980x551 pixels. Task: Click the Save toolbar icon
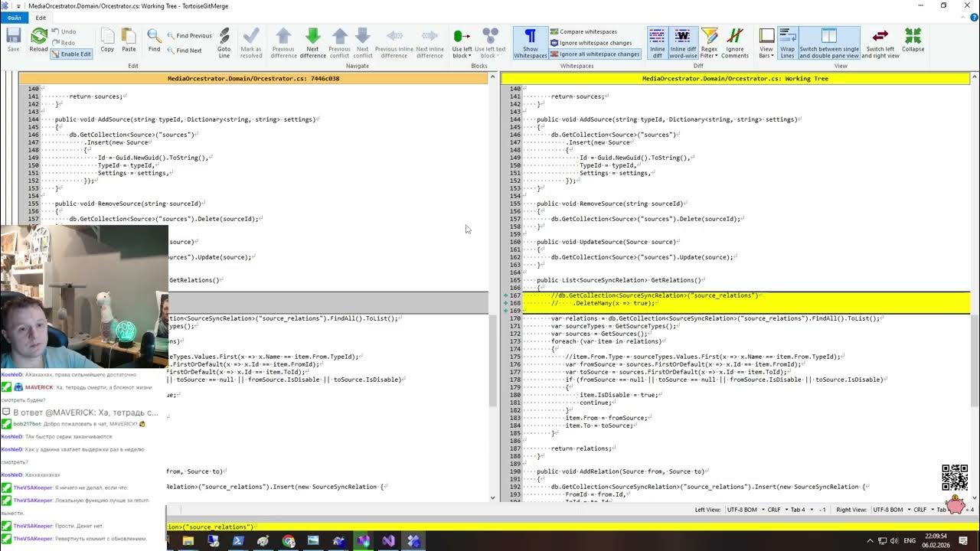[x=13, y=40]
